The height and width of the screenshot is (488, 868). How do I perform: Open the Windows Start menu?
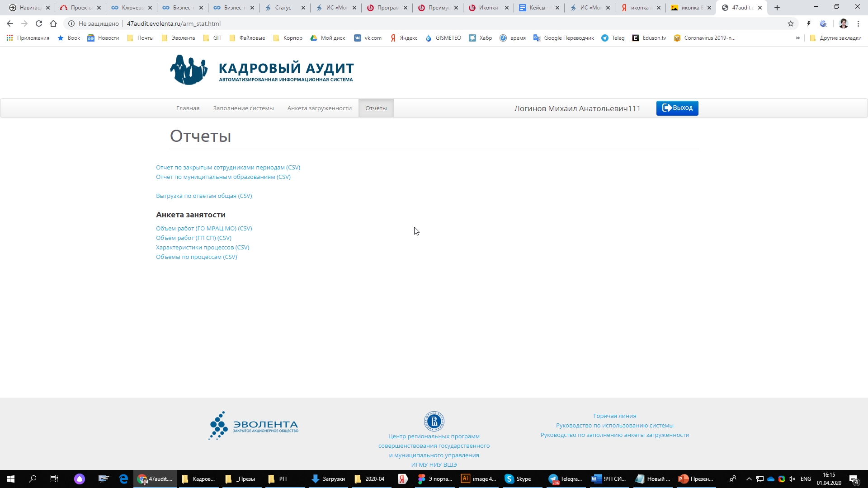11,479
